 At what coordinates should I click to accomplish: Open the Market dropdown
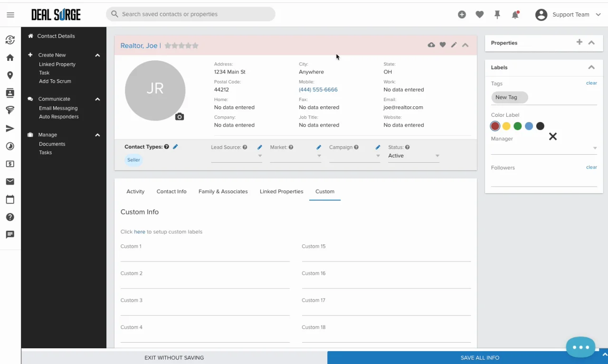[295, 156]
